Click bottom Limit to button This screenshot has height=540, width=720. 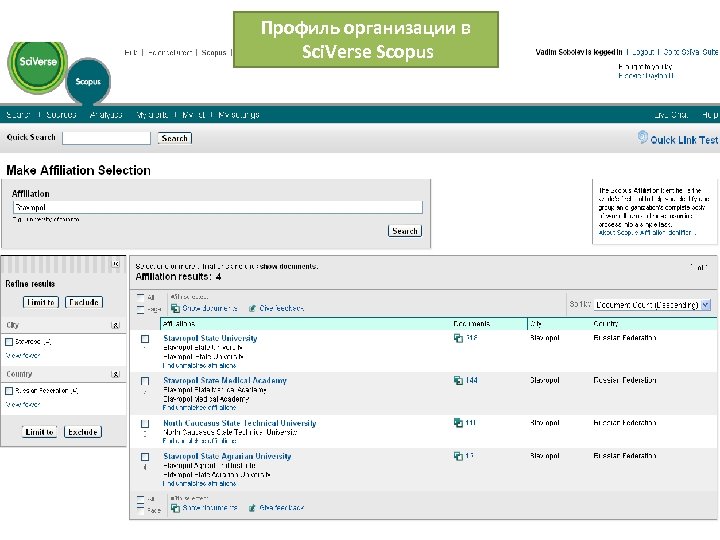tap(39, 432)
